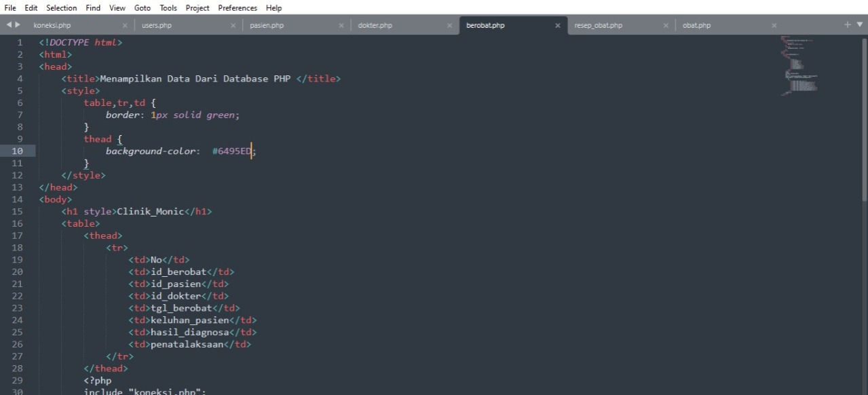Open the Edit menu

31,8
